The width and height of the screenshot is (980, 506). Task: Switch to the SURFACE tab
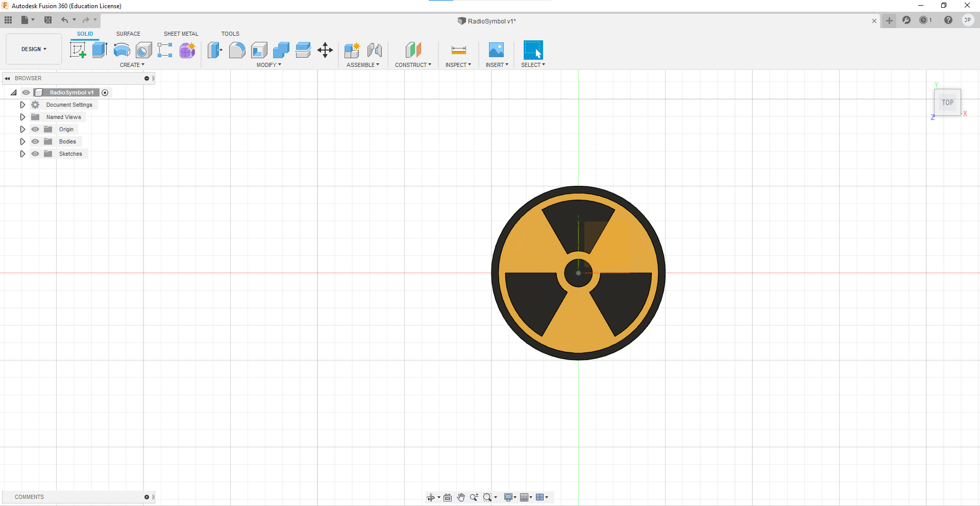(128, 34)
